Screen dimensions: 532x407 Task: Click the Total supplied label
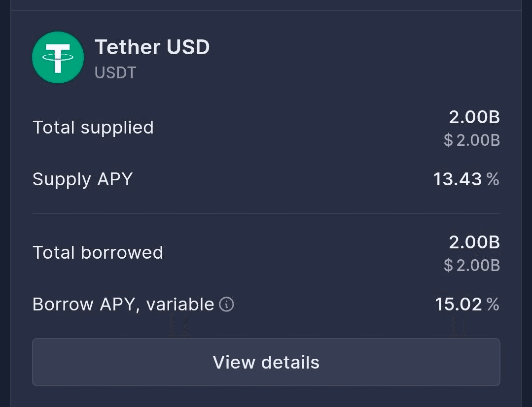pyautogui.click(x=93, y=128)
